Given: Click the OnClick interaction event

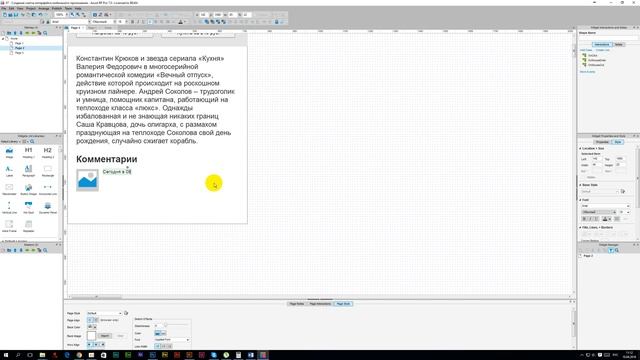Looking at the screenshot, I should [x=593, y=55].
